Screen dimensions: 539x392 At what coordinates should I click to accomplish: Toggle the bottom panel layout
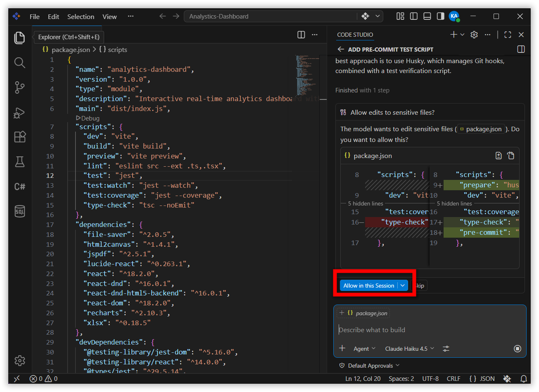pyautogui.click(x=427, y=16)
